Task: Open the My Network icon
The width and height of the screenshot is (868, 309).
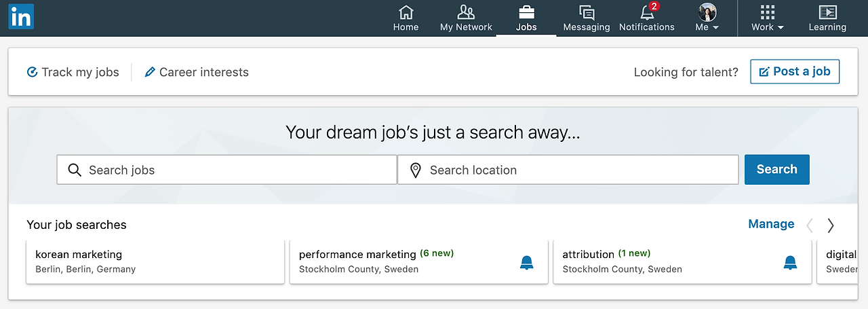Action: [466, 12]
